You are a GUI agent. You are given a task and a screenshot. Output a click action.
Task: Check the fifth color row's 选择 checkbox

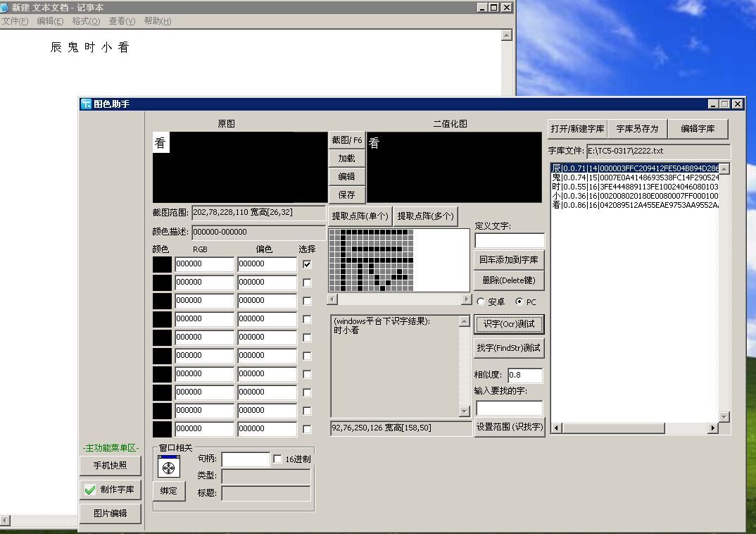307,337
